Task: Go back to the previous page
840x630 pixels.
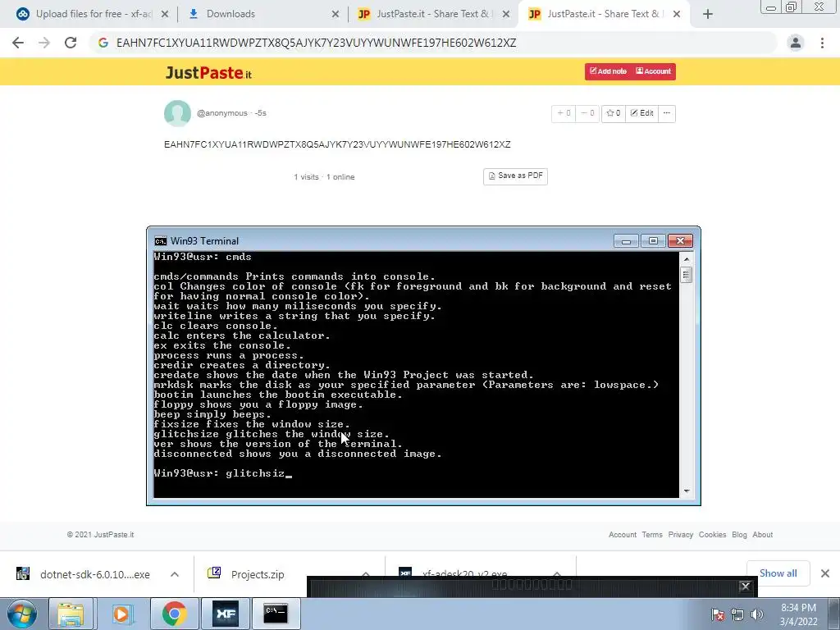Action: click(x=18, y=43)
